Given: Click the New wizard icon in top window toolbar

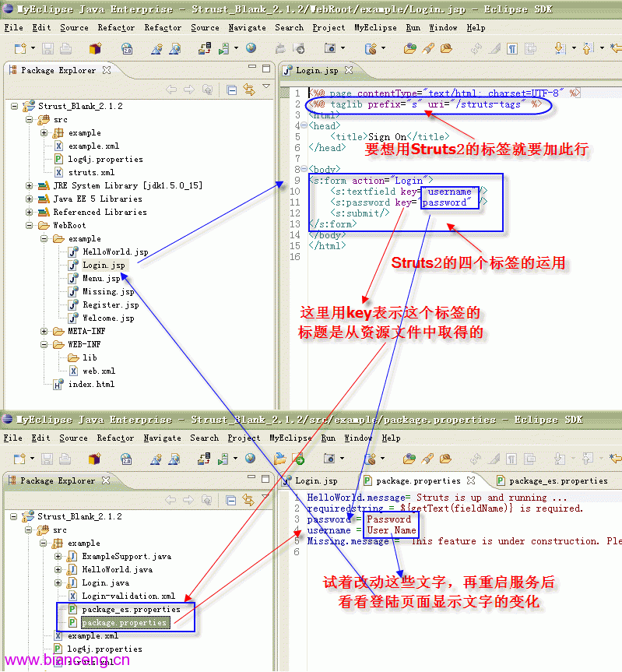Looking at the screenshot, I should coord(19,48).
